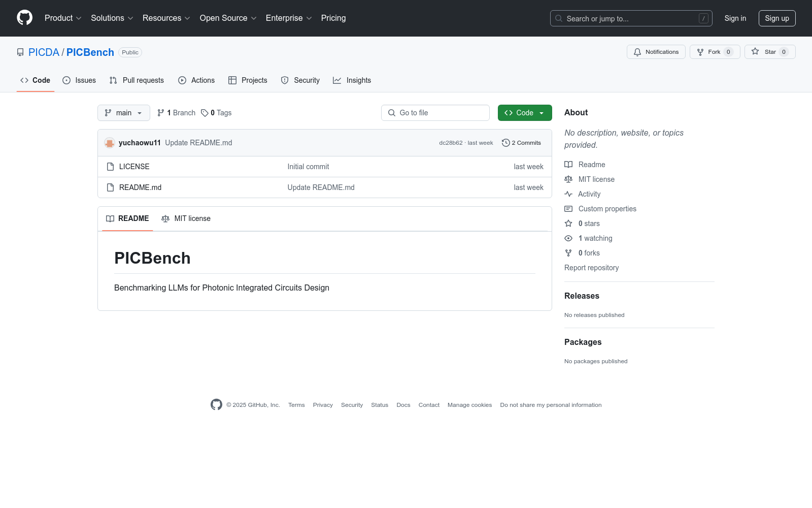The image size is (812, 508).
Task: Click the Sign in link
Action: [x=735, y=18]
